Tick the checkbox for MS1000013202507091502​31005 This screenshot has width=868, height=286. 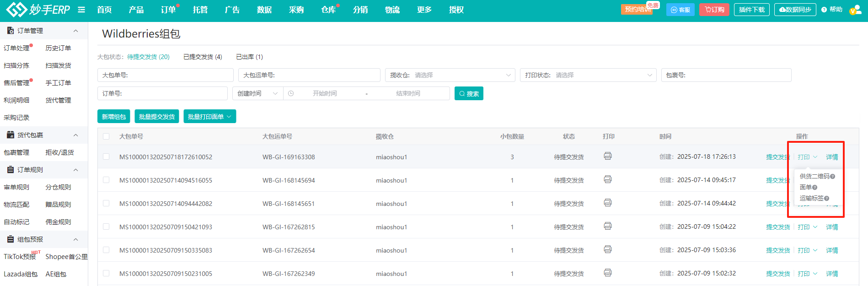pyautogui.click(x=106, y=273)
